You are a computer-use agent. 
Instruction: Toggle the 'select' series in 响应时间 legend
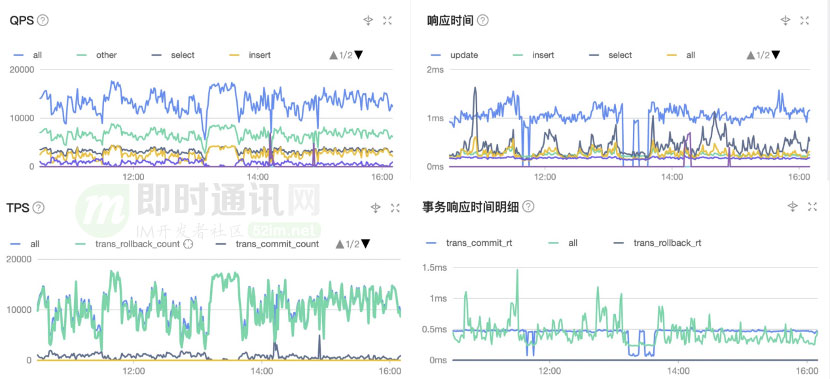pyautogui.click(x=611, y=55)
